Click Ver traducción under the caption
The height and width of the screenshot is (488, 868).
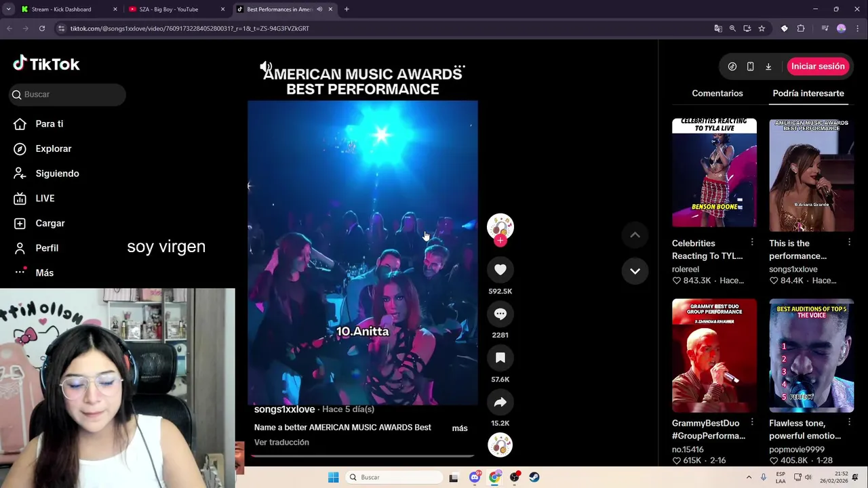(281, 443)
